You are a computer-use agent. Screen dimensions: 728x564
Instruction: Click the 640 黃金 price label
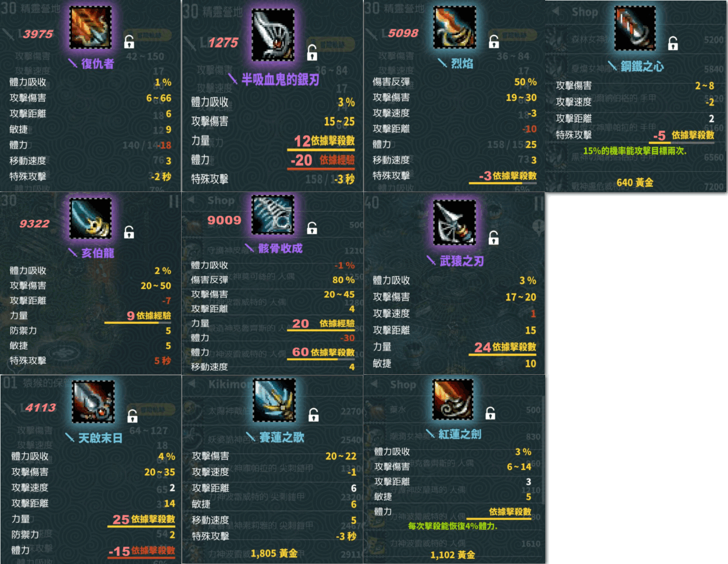pos(635,182)
